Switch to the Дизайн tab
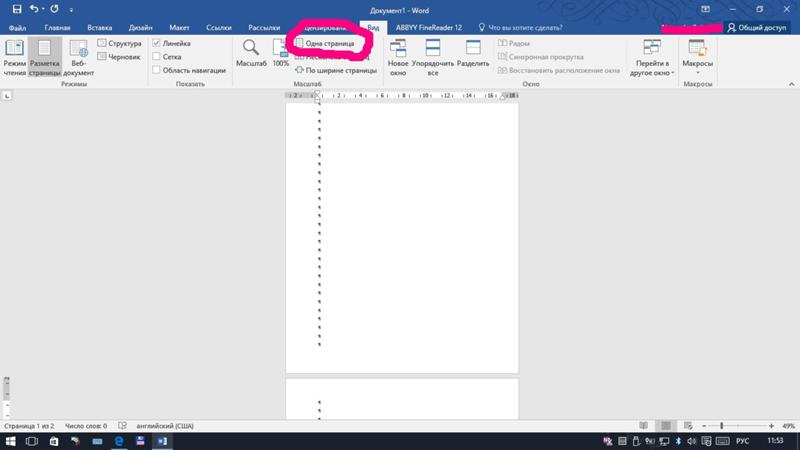800x450 pixels. tap(140, 28)
